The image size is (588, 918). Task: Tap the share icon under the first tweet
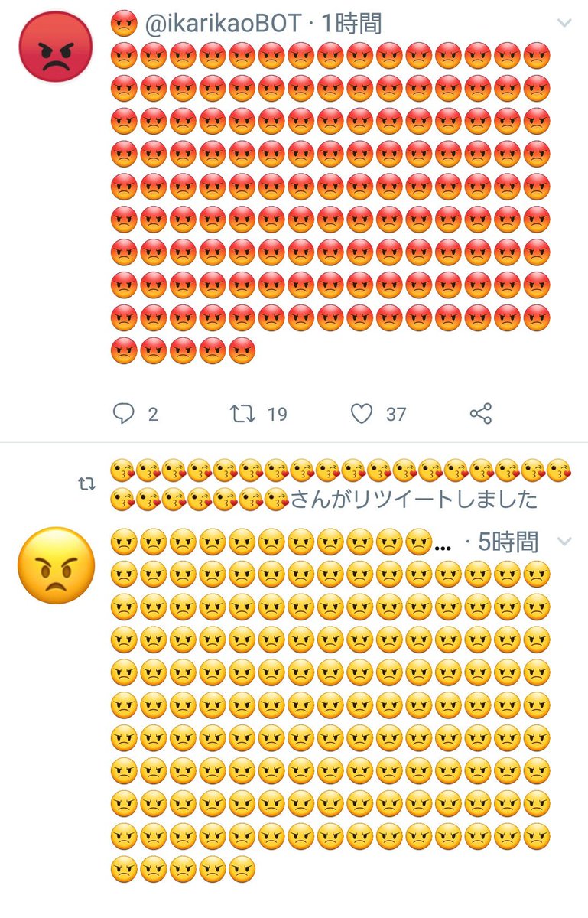(480, 414)
